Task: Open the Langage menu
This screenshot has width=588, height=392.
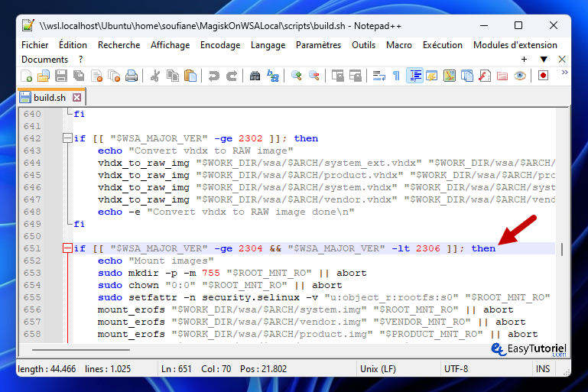Action: click(x=268, y=45)
